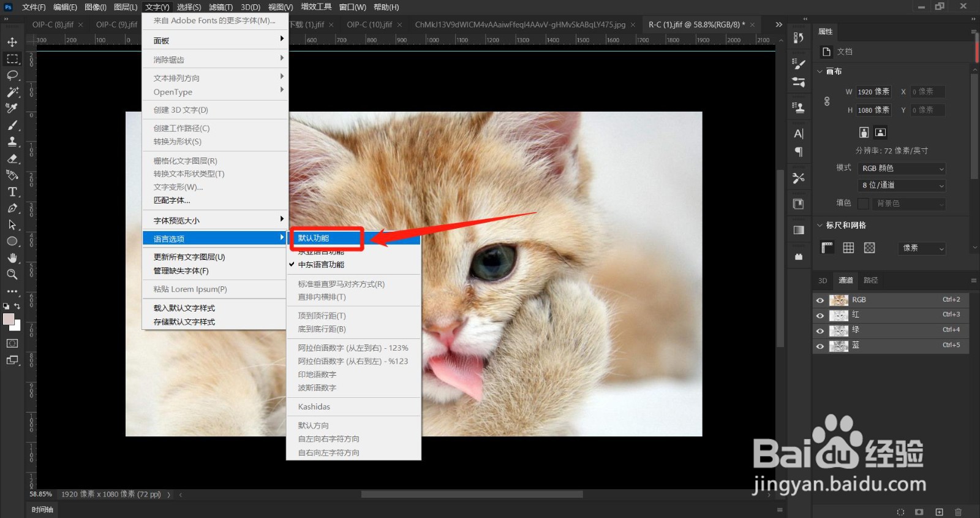Select the Paint Bucket tool
Screen dimensions: 980x518
(x=12, y=175)
